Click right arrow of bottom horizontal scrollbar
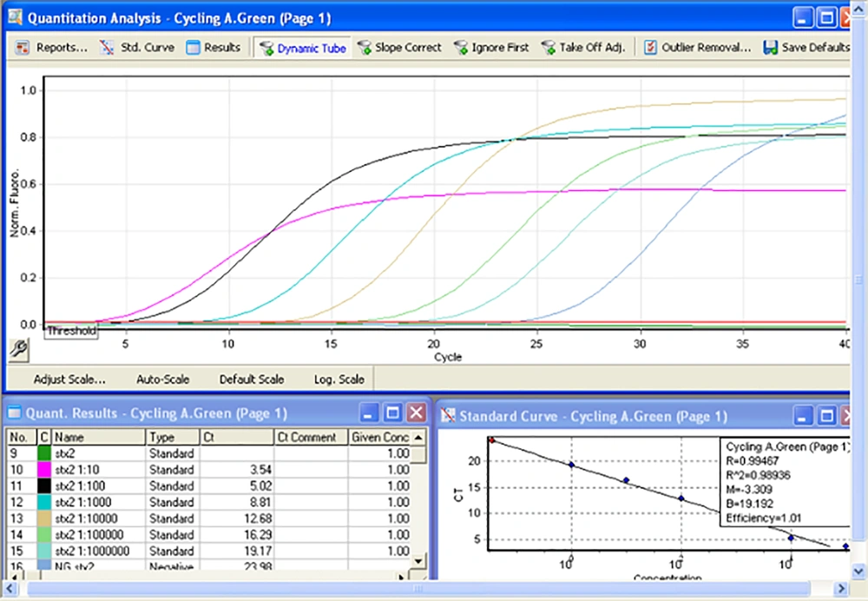Viewport: 868px width, 601px height. pyautogui.click(x=841, y=589)
